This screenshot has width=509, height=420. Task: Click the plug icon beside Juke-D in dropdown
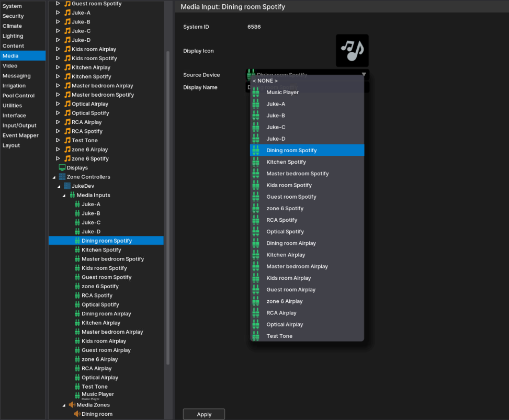click(x=256, y=139)
